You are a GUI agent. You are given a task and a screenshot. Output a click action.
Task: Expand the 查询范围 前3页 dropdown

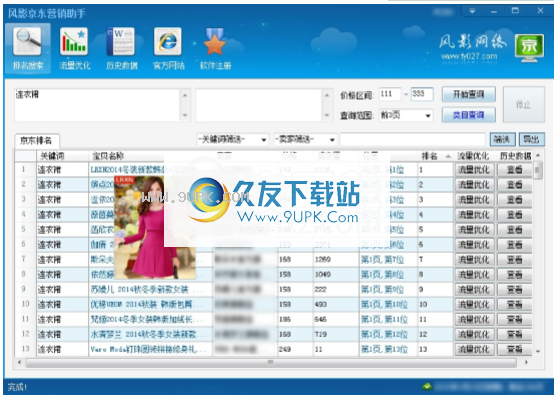428,115
